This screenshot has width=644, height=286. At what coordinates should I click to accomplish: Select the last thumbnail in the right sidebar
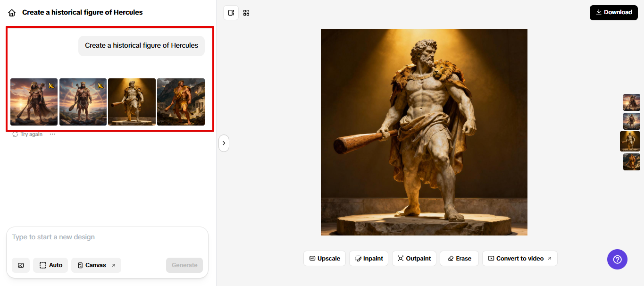631,162
